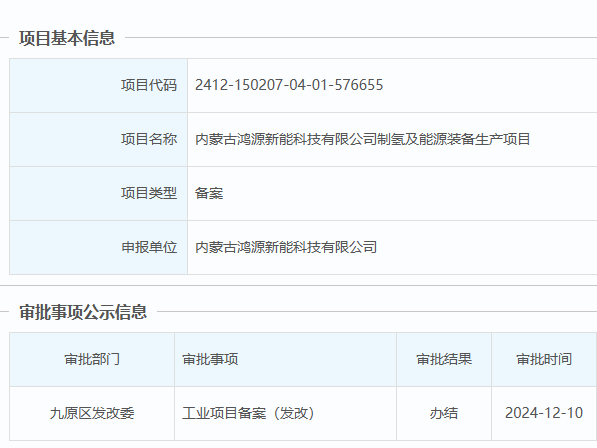The image size is (597, 448).
Task: Click the 审批事项 column header
Action: 286,359
